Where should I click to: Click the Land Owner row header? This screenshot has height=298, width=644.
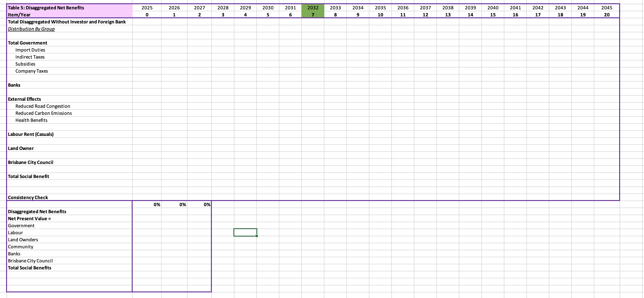[21, 148]
